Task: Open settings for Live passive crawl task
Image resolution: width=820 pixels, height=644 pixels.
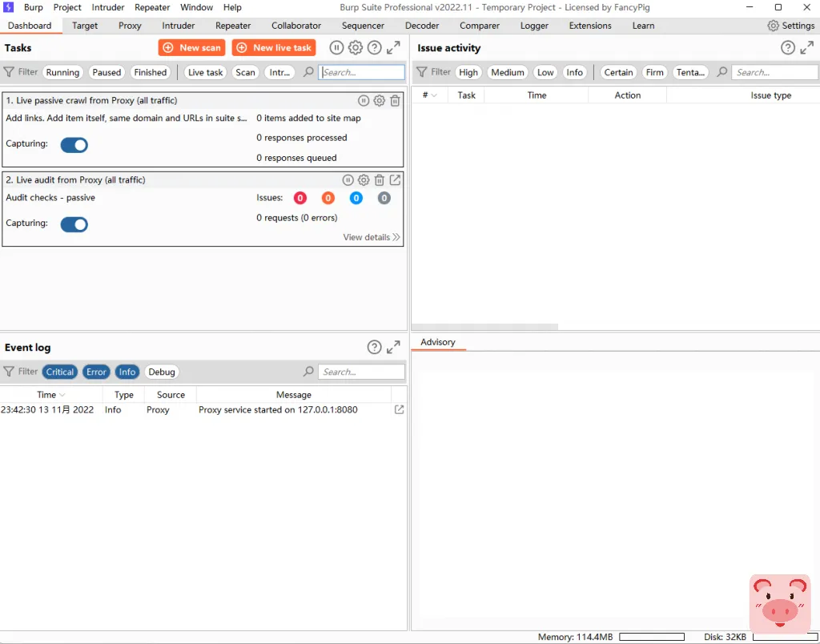Action: (379, 100)
